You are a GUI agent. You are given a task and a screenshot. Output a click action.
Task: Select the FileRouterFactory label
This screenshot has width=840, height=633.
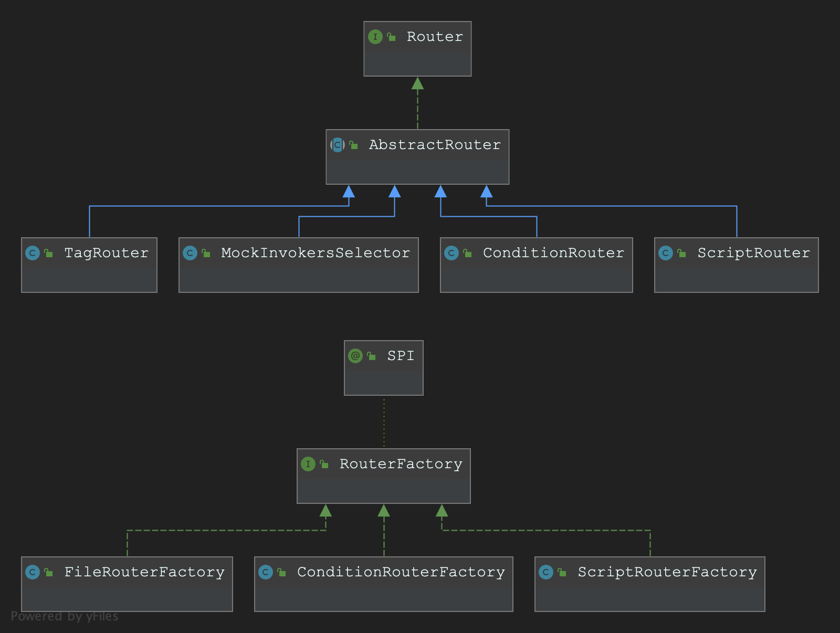tap(144, 572)
